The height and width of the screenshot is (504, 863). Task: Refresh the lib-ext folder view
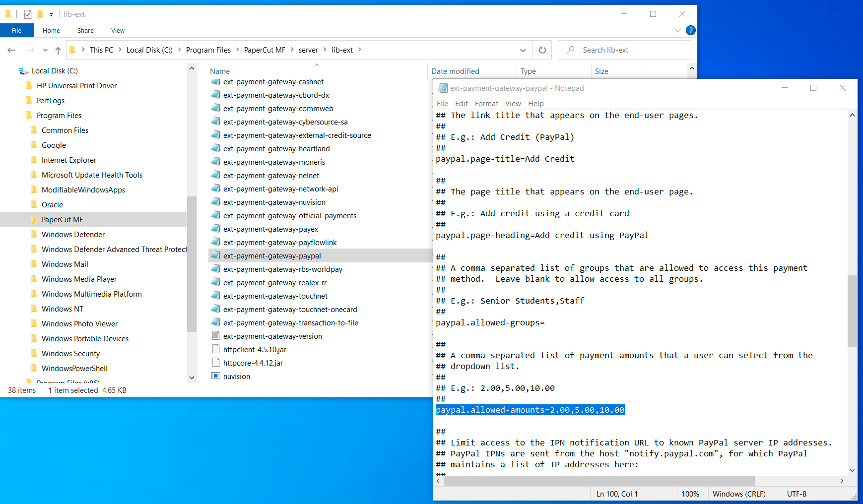point(542,50)
